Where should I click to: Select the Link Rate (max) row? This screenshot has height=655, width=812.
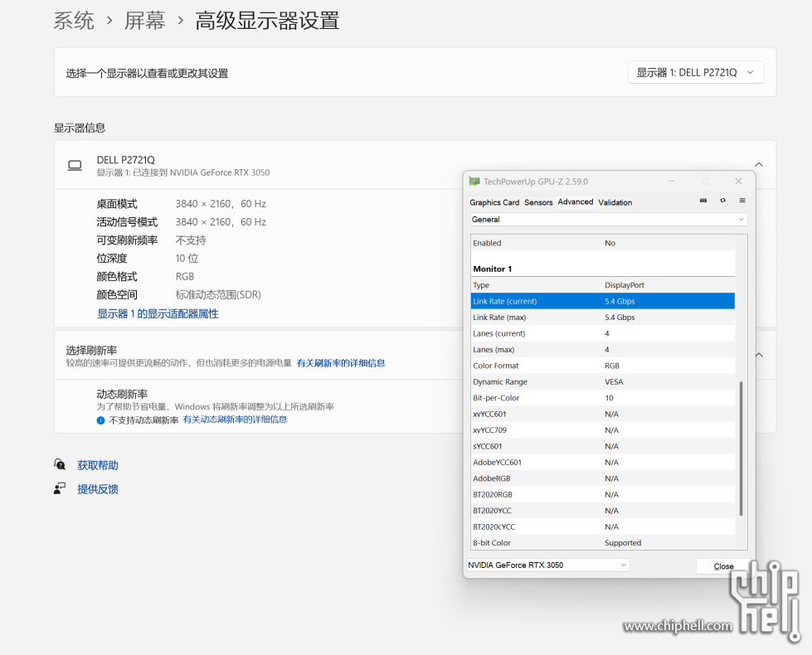(603, 317)
